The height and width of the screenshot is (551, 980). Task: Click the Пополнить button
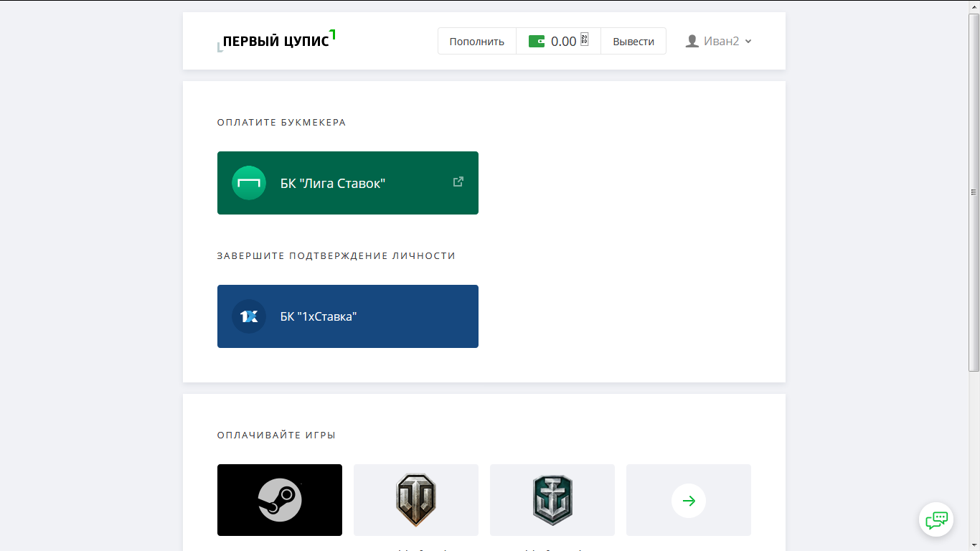[477, 42]
